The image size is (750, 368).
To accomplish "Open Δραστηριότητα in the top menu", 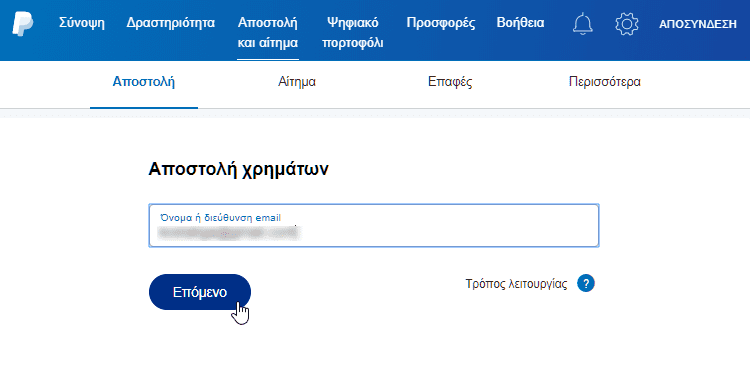I will pyautogui.click(x=171, y=23).
